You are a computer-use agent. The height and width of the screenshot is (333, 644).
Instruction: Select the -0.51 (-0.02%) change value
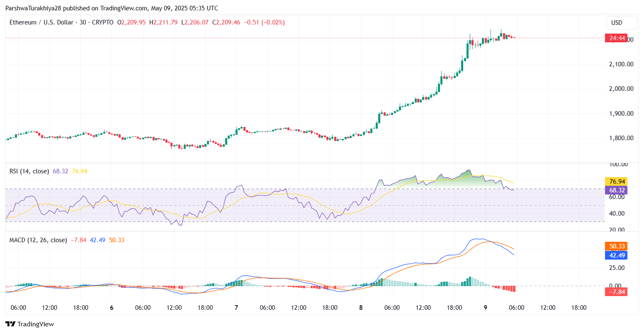264,22
